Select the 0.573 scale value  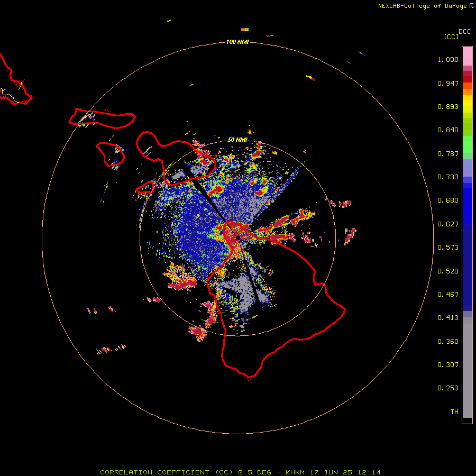point(448,248)
